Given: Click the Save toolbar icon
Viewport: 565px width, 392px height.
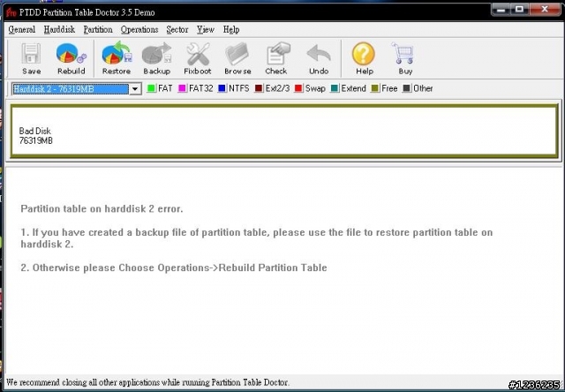Looking at the screenshot, I should coord(31,54).
